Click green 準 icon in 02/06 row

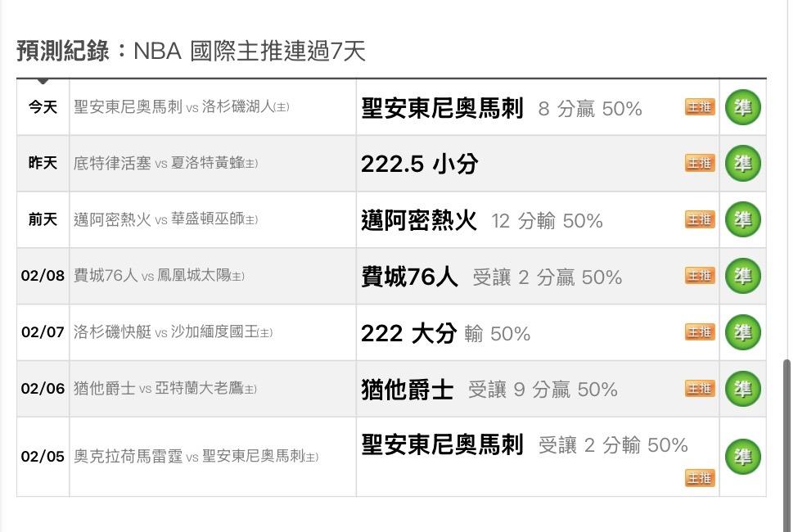pyautogui.click(x=742, y=388)
